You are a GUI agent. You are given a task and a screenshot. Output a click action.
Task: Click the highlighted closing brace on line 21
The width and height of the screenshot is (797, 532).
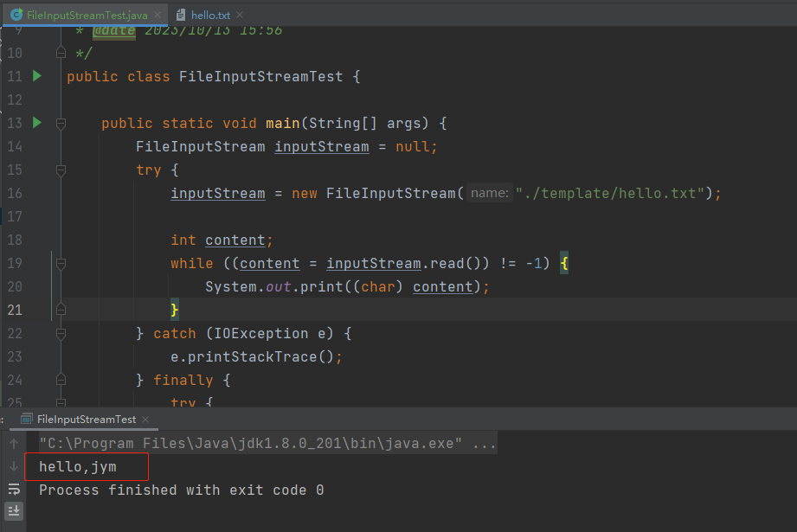point(174,310)
